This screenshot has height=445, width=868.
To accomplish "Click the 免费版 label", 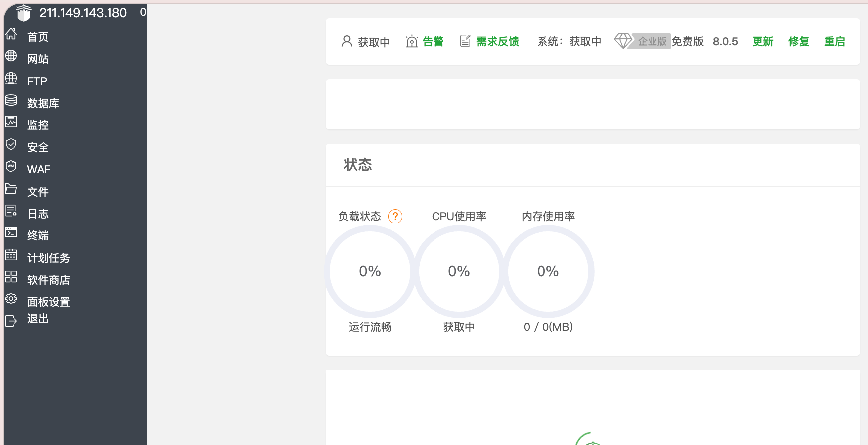I will (688, 42).
